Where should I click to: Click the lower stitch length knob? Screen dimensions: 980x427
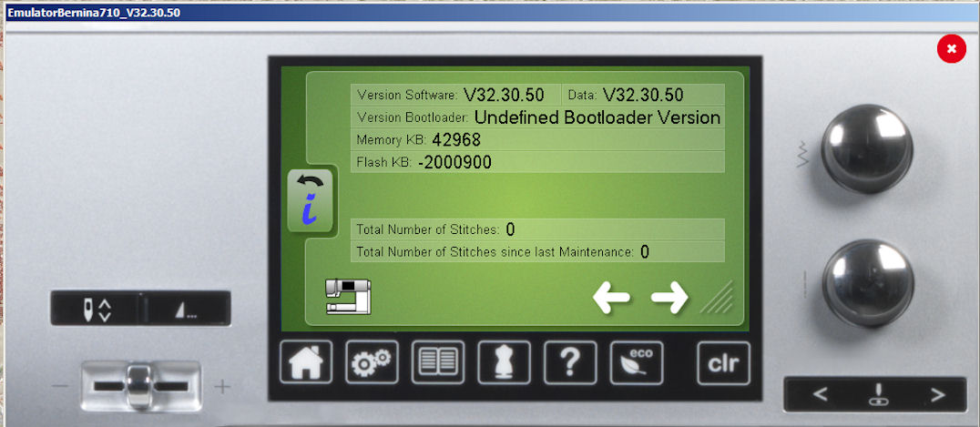(867, 282)
